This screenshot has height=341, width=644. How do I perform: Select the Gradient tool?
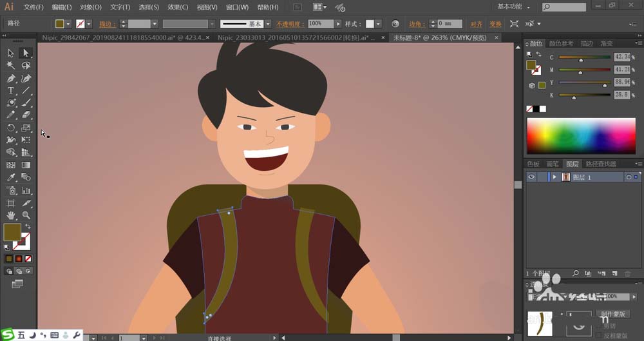26,165
